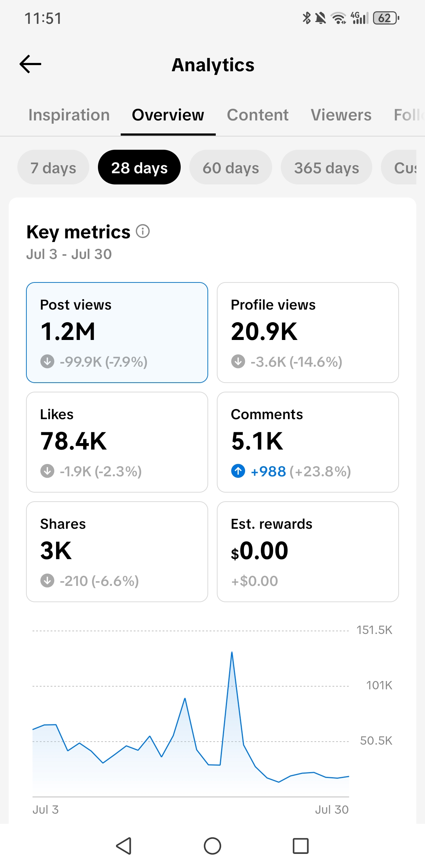Viewport: 425px width, 868px height.
Task: Tap the blue up arrow on Comments
Action: coord(238,471)
